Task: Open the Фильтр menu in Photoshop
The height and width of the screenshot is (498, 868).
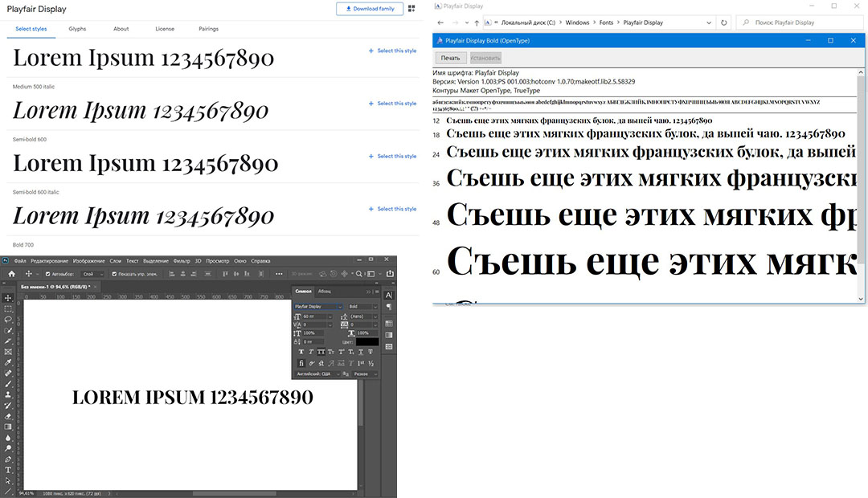Action: click(x=181, y=260)
